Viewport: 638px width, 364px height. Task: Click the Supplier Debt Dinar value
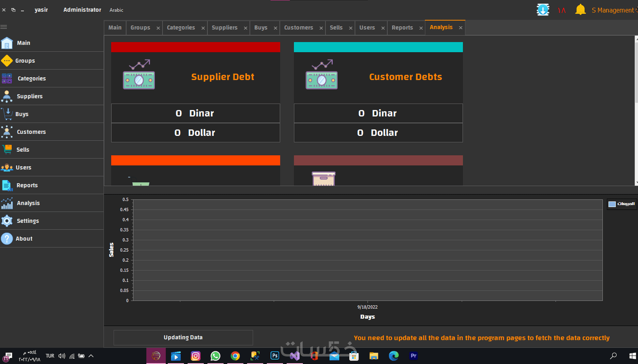(196, 113)
